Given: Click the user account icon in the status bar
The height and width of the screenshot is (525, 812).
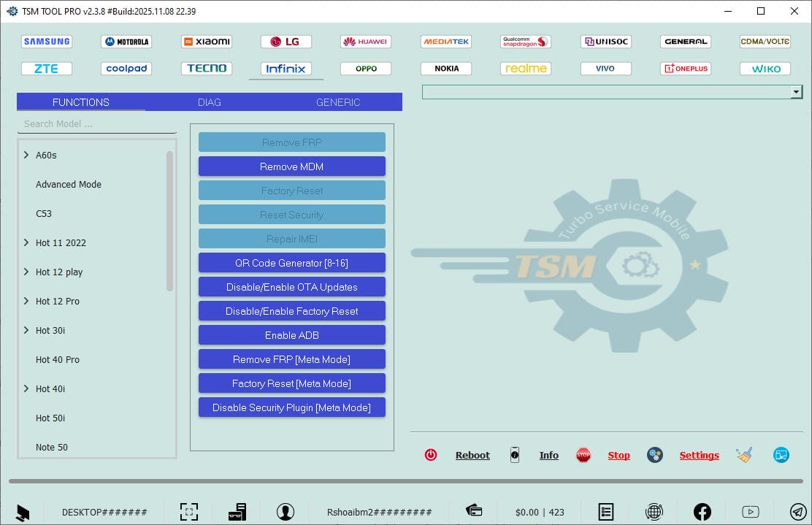Looking at the screenshot, I should coord(286,511).
